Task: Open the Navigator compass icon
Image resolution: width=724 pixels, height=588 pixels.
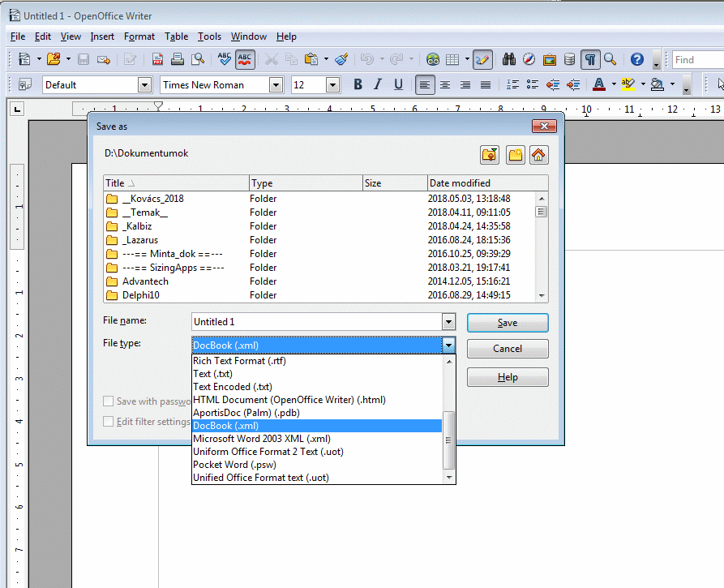Action: 529,59
